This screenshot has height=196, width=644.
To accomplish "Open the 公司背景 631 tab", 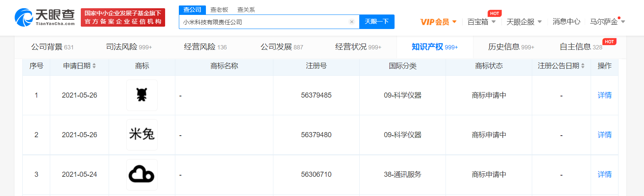I will (52, 47).
